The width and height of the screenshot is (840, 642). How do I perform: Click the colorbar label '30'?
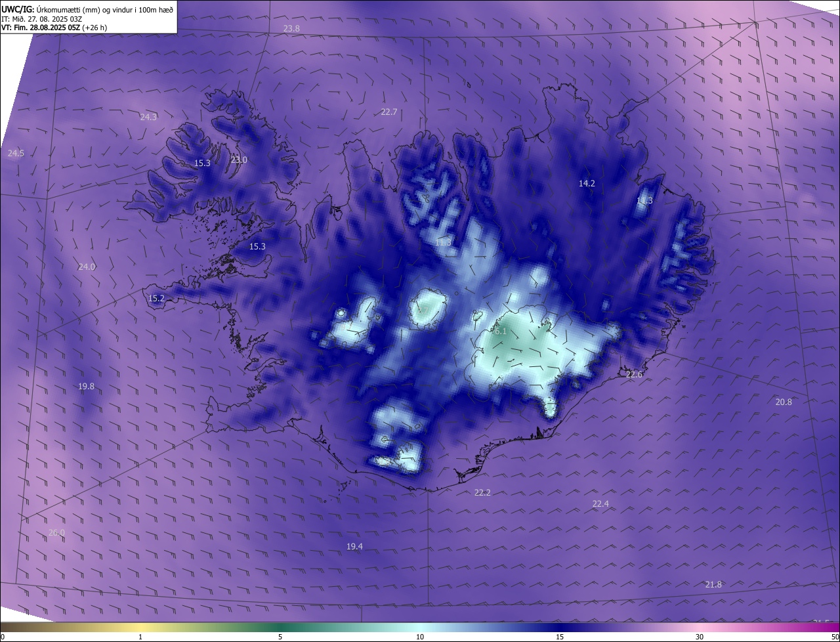(700, 637)
